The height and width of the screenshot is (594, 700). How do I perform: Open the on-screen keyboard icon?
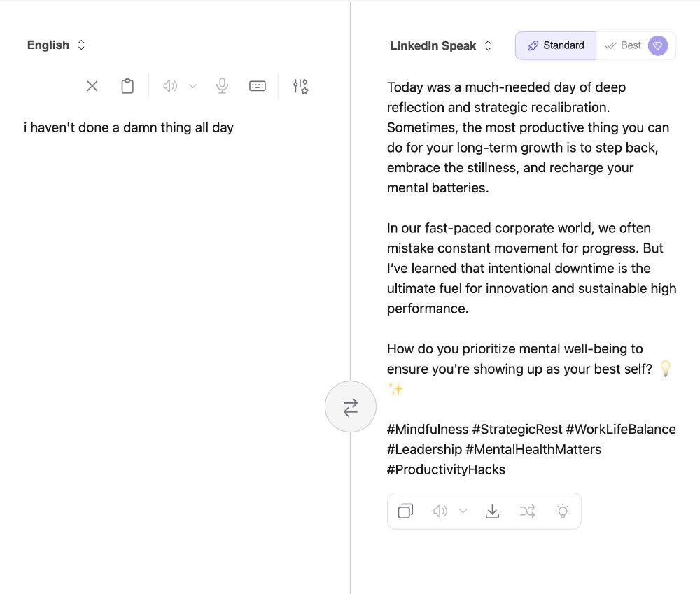click(x=257, y=85)
